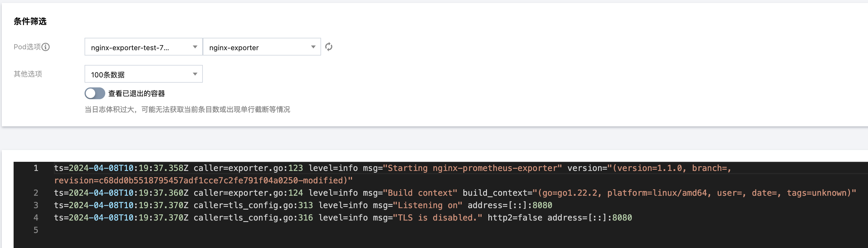Select line number 4 in log gutter
868x248 pixels.
(36, 218)
